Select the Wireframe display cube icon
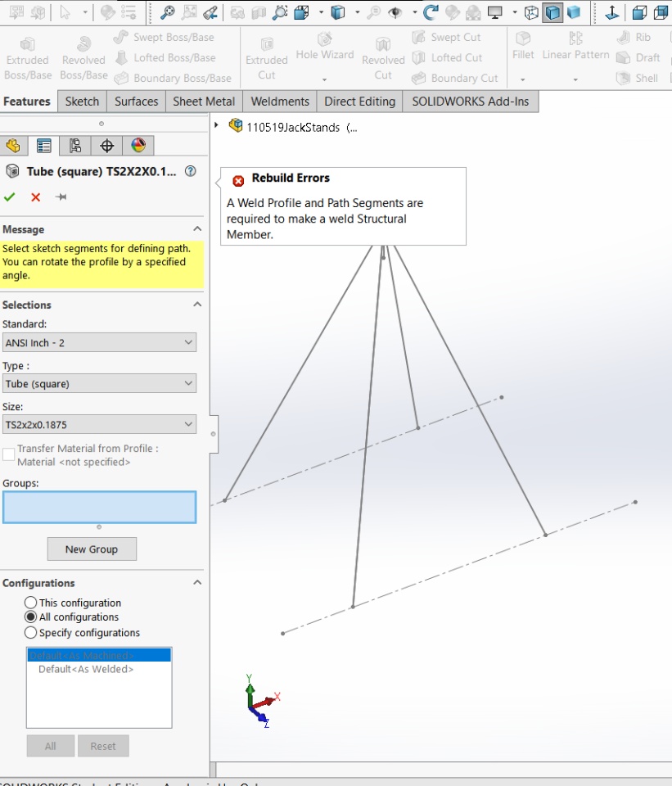 point(531,12)
